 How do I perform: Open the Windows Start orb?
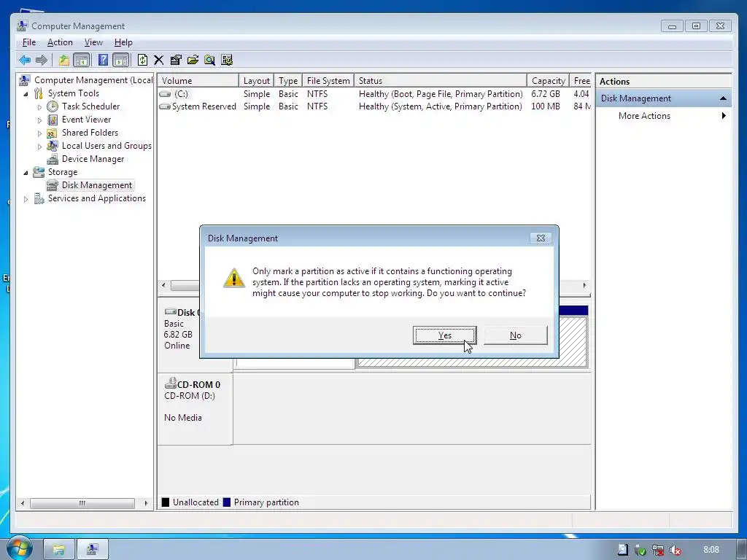[18, 548]
